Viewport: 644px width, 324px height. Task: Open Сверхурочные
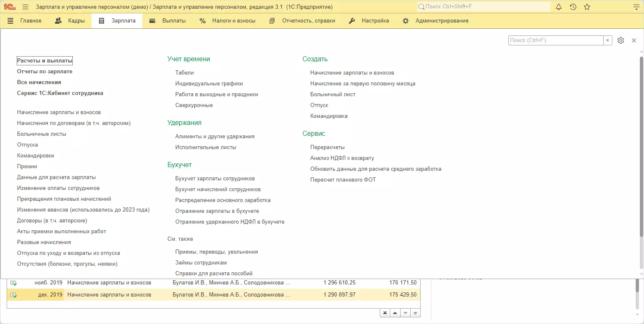tap(194, 105)
